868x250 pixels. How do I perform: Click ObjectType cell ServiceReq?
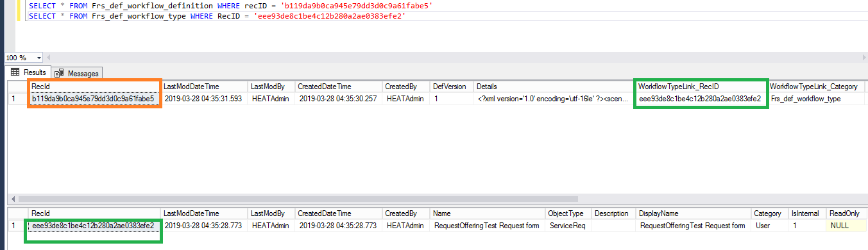pos(568,226)
